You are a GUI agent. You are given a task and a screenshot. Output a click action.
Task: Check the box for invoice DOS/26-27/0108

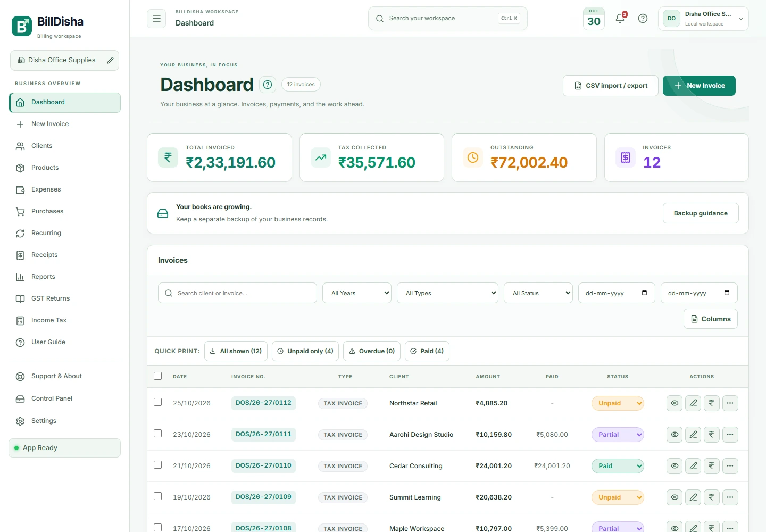158,528
